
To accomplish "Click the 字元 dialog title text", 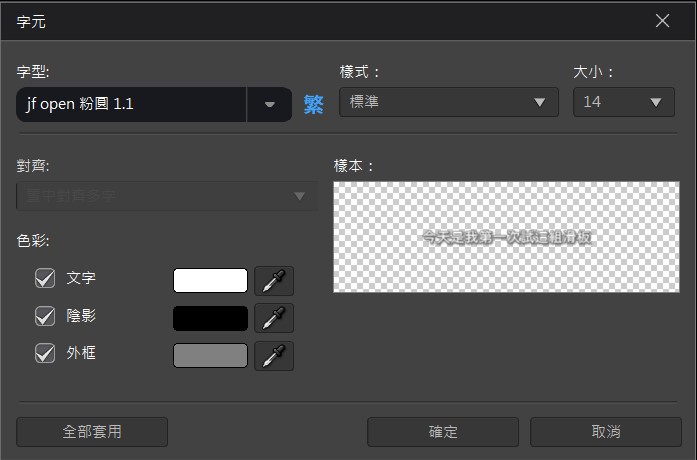I will coord(31,21).
